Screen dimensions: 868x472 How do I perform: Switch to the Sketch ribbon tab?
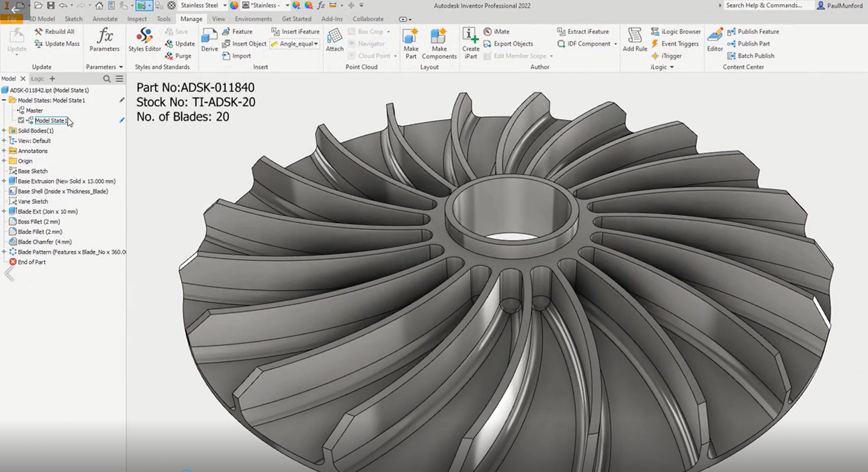(x=74, y=19)
